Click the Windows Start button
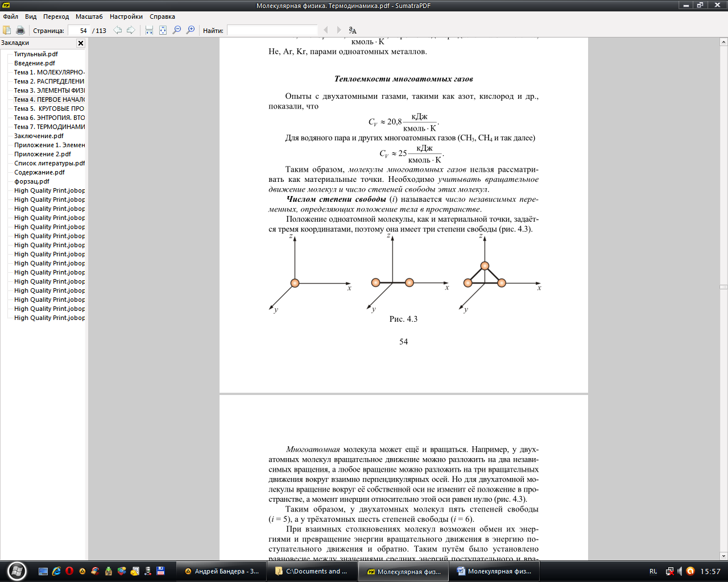The width and height of the screenshot is (728, 582). (x=16, y=571)
